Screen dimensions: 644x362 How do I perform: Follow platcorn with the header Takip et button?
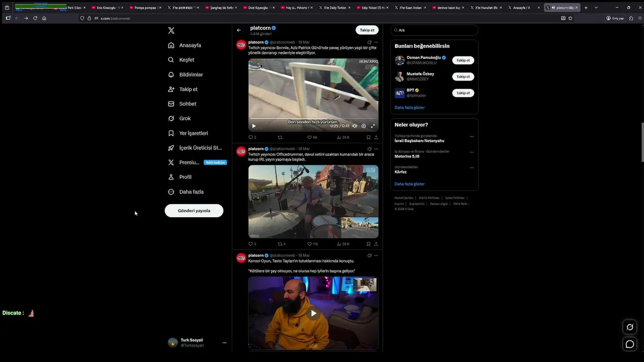[367, 30]
